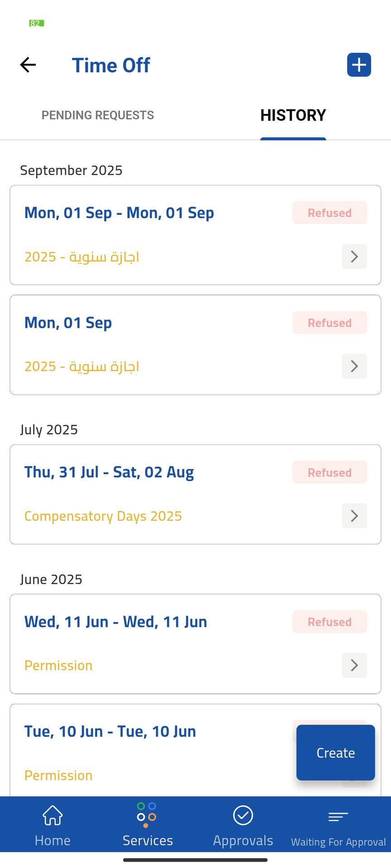The image size is (391, 868).
Task: Expand Compensatory Days 2025 chevron
Action: point(354,516)
